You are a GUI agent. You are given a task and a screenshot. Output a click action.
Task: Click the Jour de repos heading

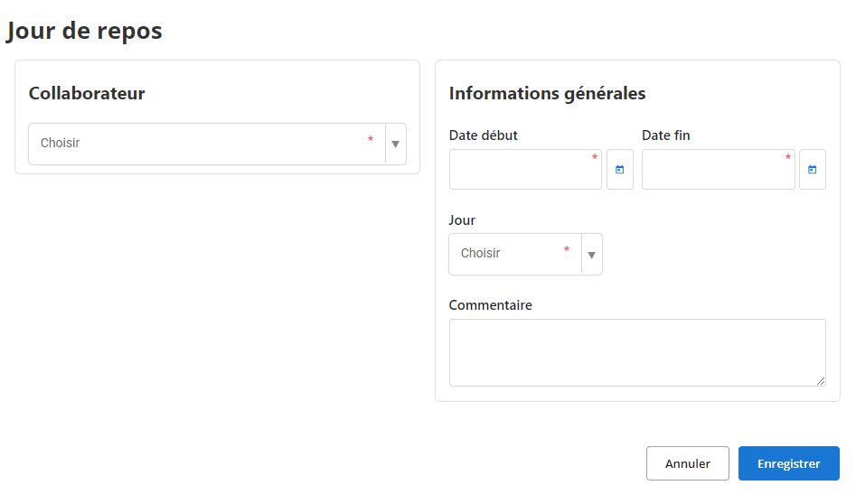(x=84, y=31)
